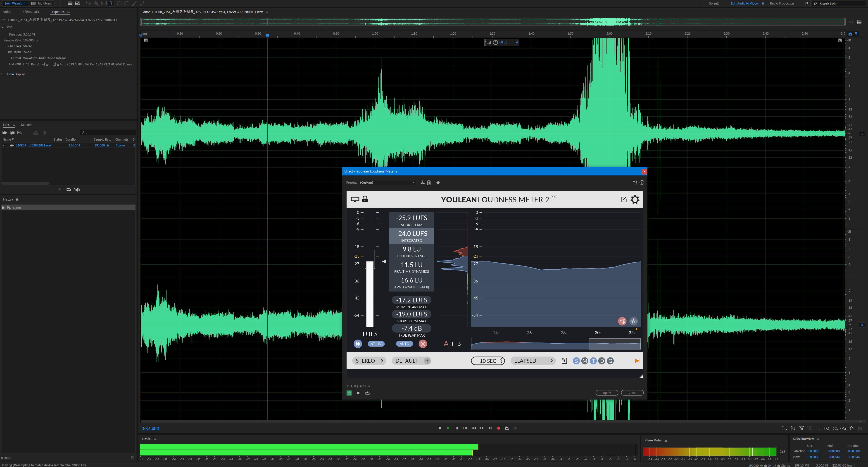Toggle the T true peak graph button
The height and width of the screenshot is (467, 868).
pyautogui.click(x=593, y=361)
